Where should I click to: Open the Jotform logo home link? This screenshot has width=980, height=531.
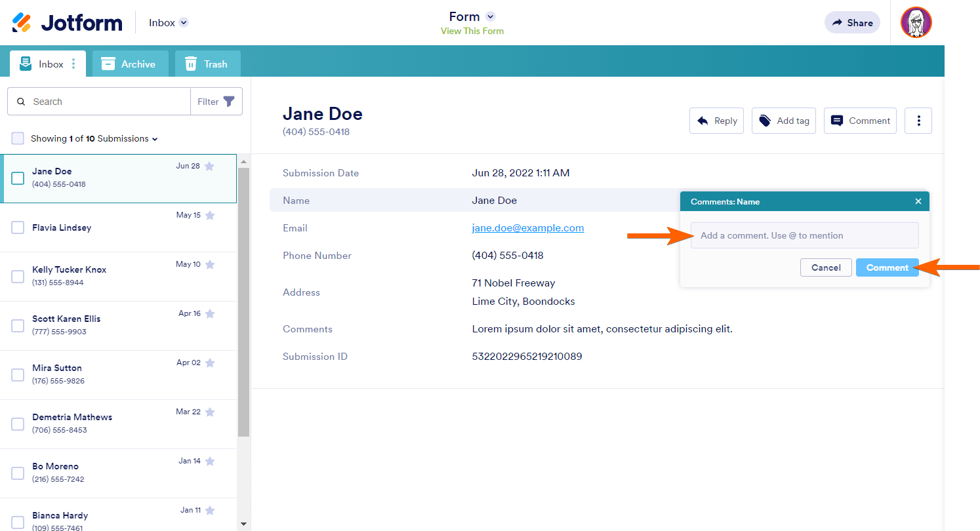click(67, 22)
